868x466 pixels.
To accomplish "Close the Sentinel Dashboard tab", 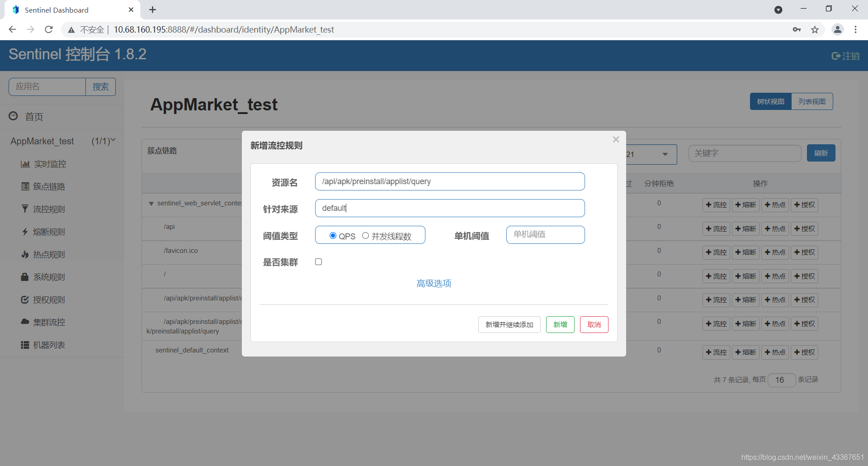I will coord(131,10).
